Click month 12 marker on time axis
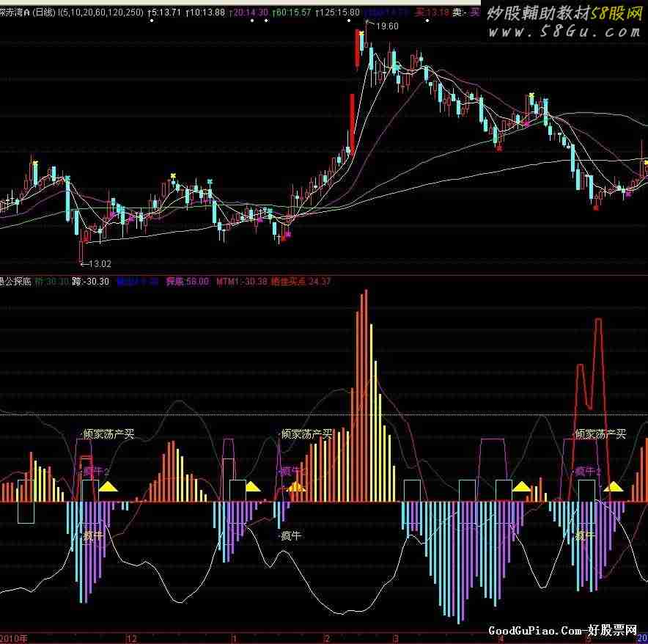This screenshot has width=648, height=644. tap(132, 637)
